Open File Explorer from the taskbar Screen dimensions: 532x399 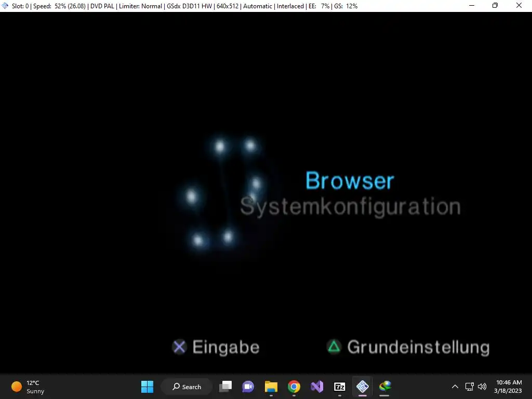[x=271, y=387]
